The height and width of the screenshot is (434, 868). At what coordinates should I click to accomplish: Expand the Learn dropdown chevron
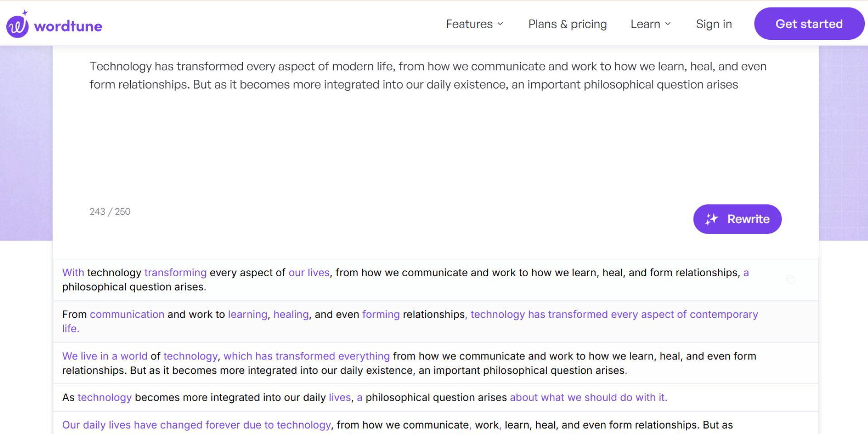coord(668,24)
